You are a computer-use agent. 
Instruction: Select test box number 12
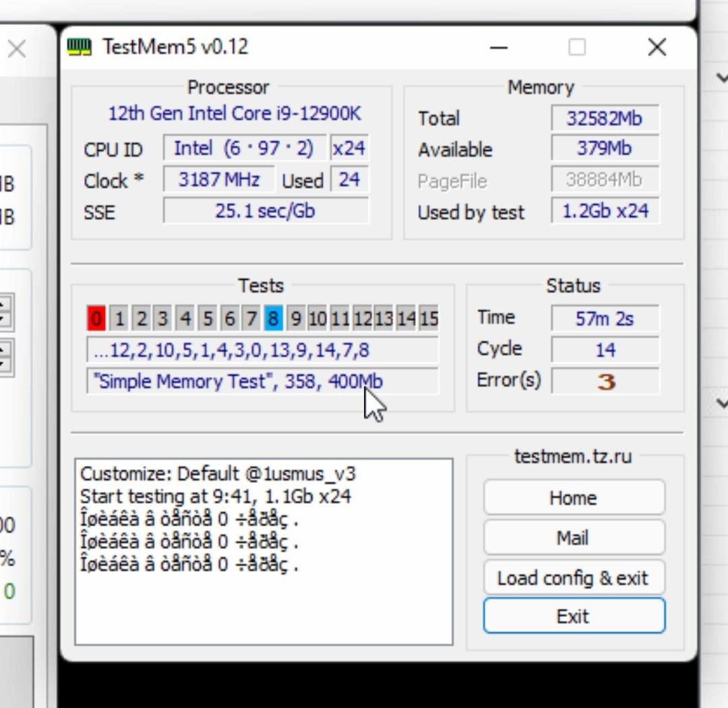point(362,318)
